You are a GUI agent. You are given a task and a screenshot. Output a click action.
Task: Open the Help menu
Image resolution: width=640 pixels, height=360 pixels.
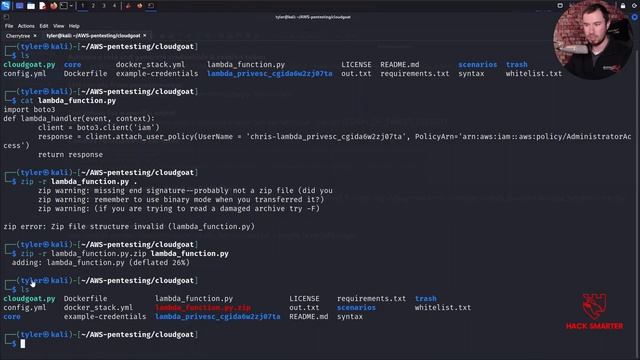(x=74, y=26)
